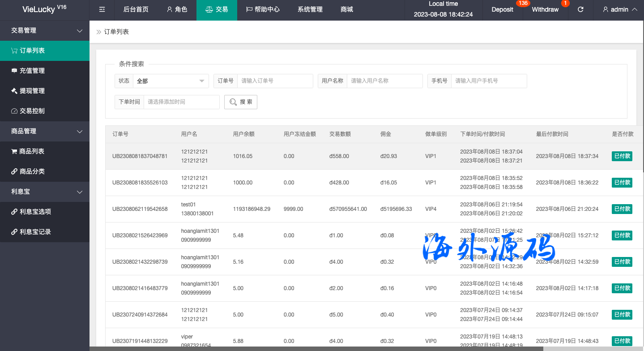Open 利息宝记录 records in sidebar
The height and width of the screenshot is (351, 644).
click(x=35, y=232)
